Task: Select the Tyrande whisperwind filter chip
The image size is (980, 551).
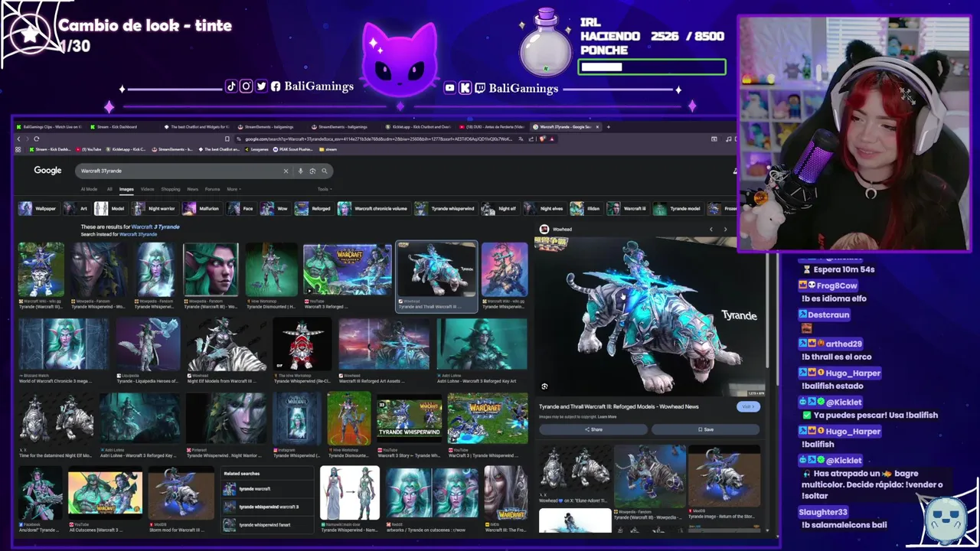Action: tap(445, 208)
